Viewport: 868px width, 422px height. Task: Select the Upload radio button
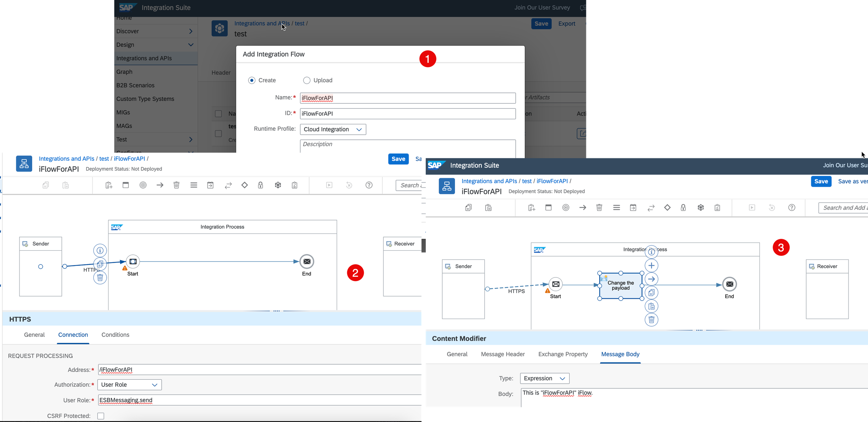(x=306, y=80)
